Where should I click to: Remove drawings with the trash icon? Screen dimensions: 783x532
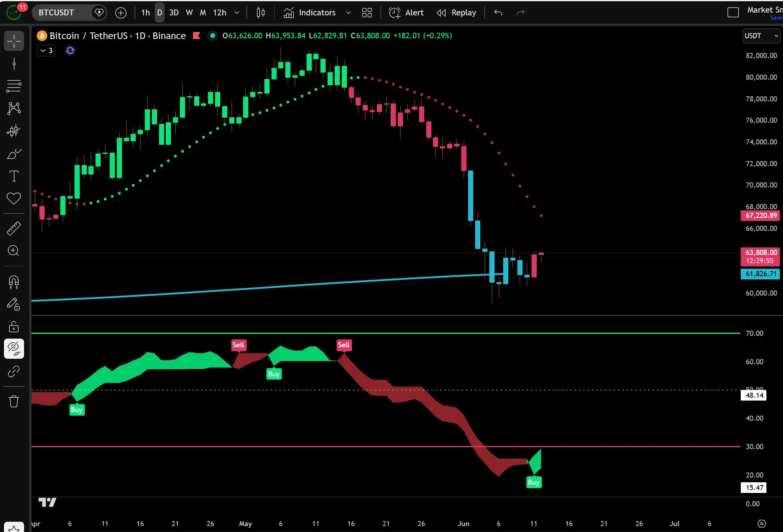tap(14, 402)
